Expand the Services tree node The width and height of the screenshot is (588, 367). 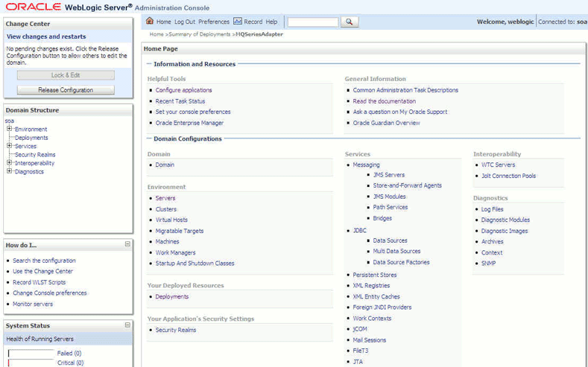pyautogui.click(x=10, y=146)
